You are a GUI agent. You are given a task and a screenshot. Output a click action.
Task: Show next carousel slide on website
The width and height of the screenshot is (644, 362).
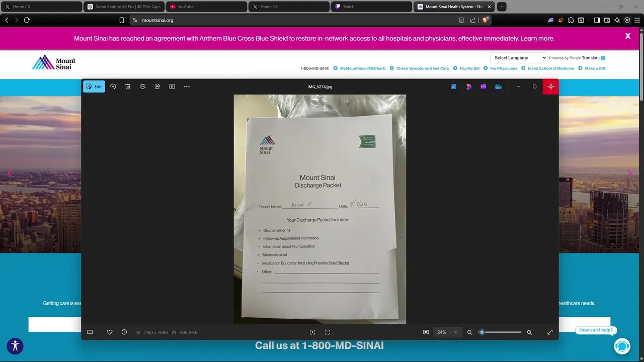(x=629, y=173)
